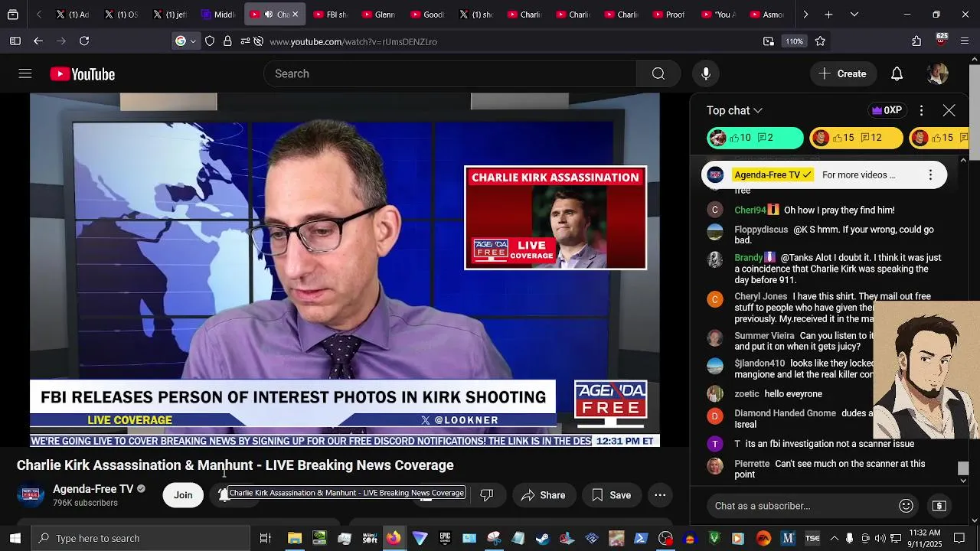This screenshot has width=980, height=551.
Task: Close the live chat panel
Action: click(x=949, y=110)
